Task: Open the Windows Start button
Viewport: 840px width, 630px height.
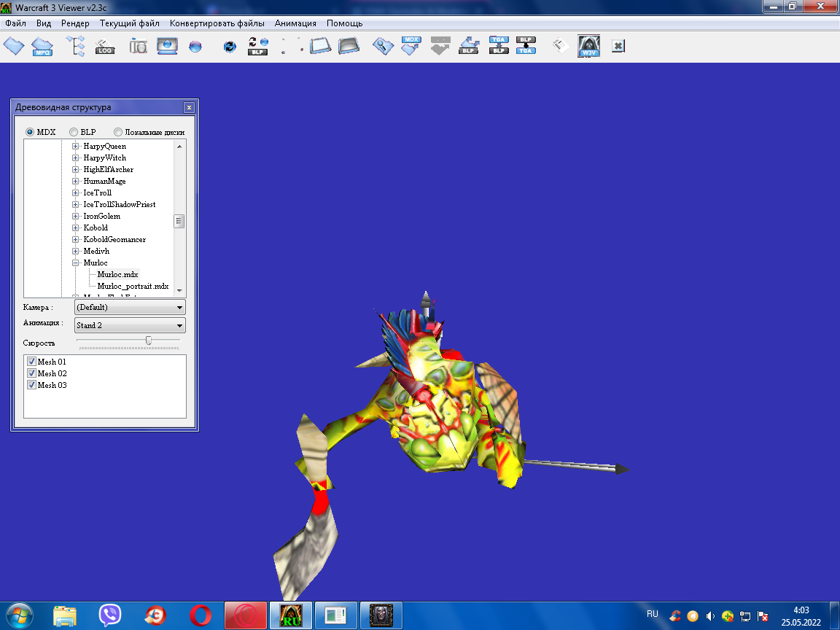Action: click(x=20, y=615)
